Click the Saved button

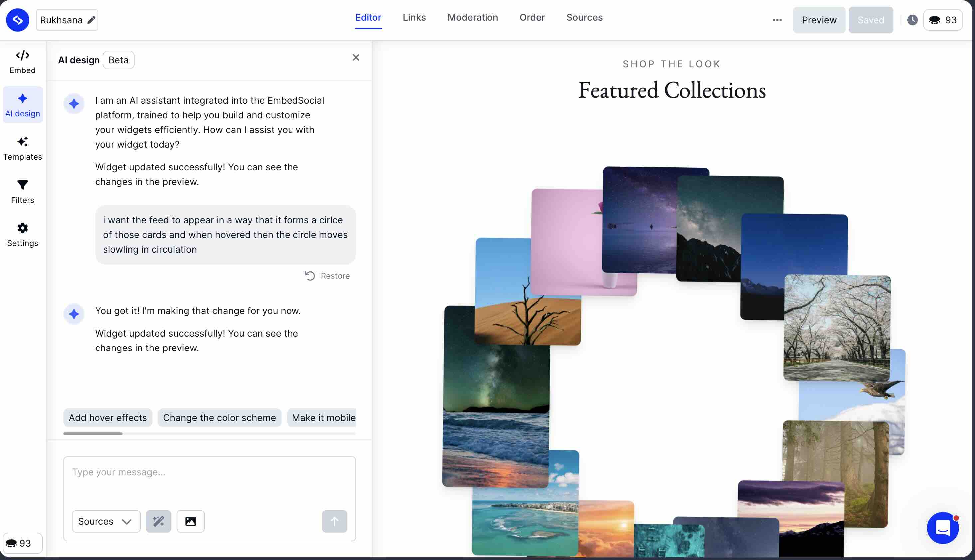tap(871, 20)
